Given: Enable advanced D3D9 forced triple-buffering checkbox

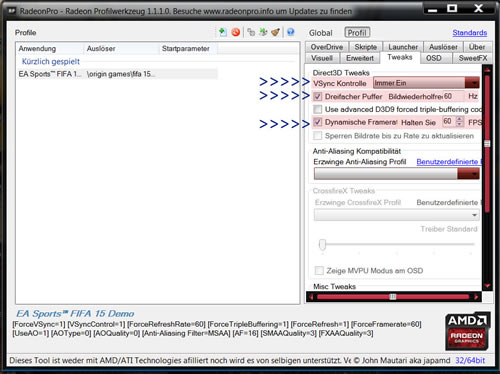Looking at the screenshot, I should 318,109.
